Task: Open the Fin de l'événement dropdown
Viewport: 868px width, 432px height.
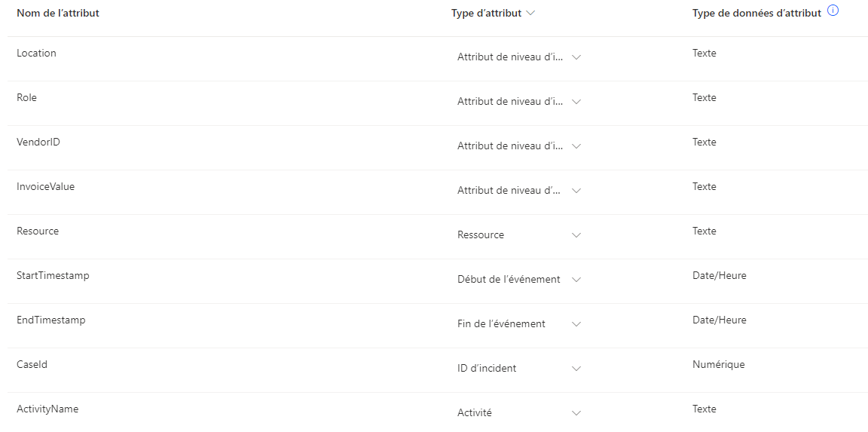Action: tap(519, 324)
